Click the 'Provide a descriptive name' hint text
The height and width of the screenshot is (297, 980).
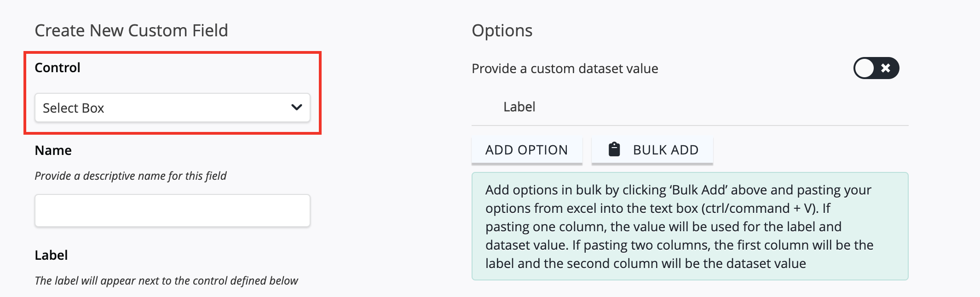pos(131,176)
